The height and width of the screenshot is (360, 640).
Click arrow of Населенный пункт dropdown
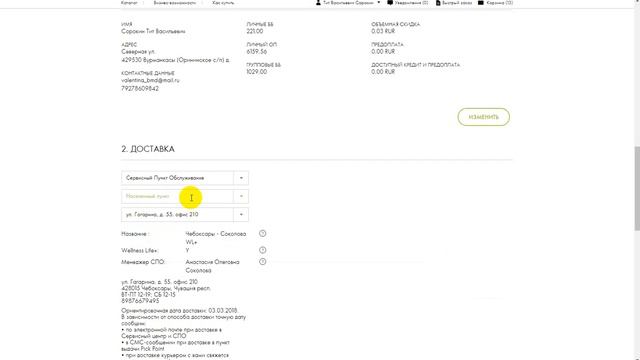click(241, 196)
